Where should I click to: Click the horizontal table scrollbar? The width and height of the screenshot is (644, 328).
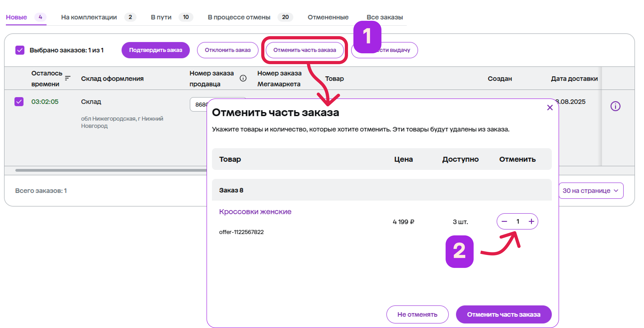[110, 170]
